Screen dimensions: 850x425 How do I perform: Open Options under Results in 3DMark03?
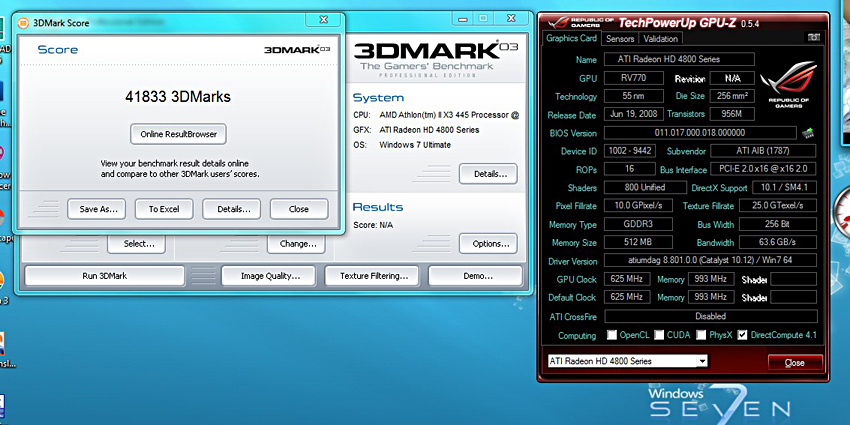point(488,243)
